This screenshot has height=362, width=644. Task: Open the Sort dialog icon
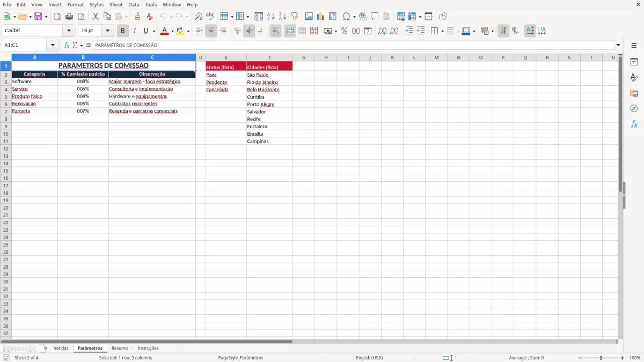click(x=259, y=17)
